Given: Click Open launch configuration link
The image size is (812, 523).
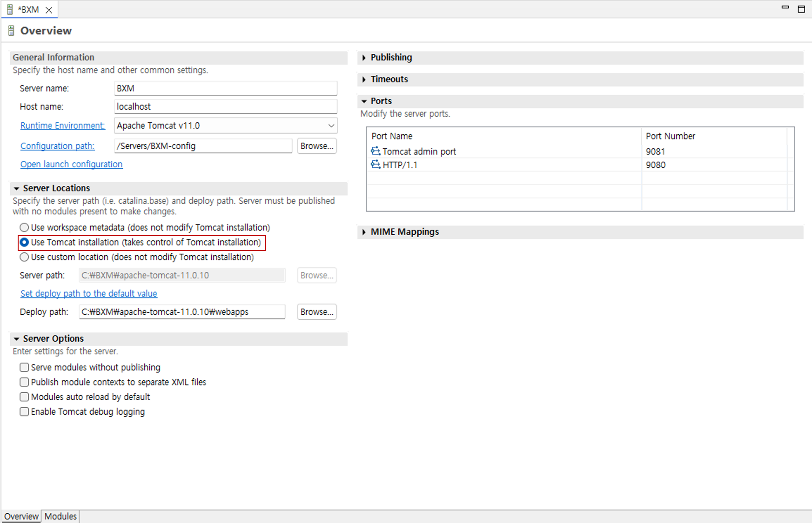Looking at the screenshot, I should tap(71, 164).
